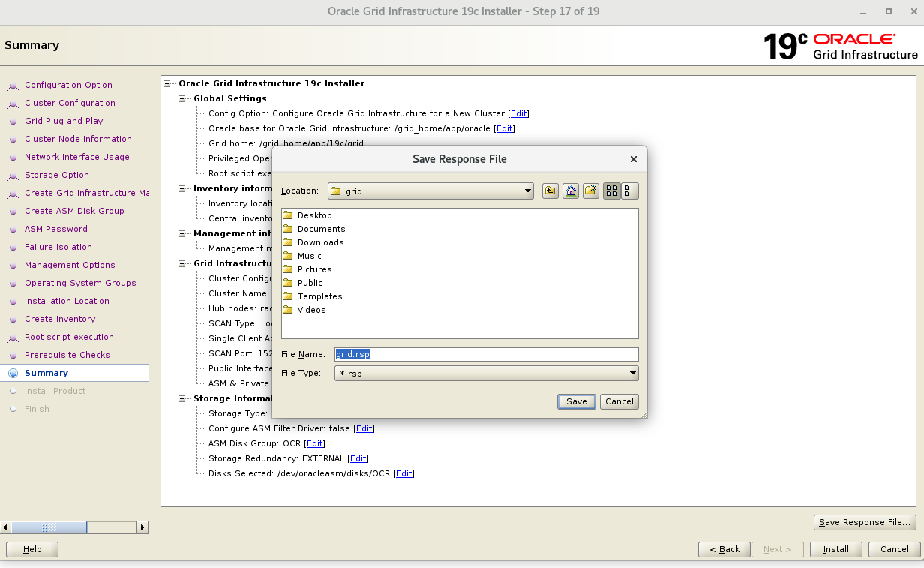Save the response file
This screenshot has width=924, height=568.
577,401
